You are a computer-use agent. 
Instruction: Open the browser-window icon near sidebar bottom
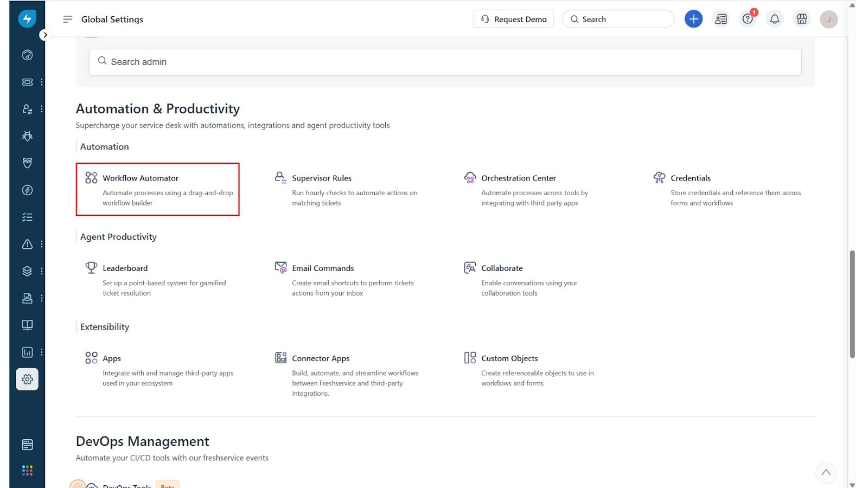click(27, 445)
